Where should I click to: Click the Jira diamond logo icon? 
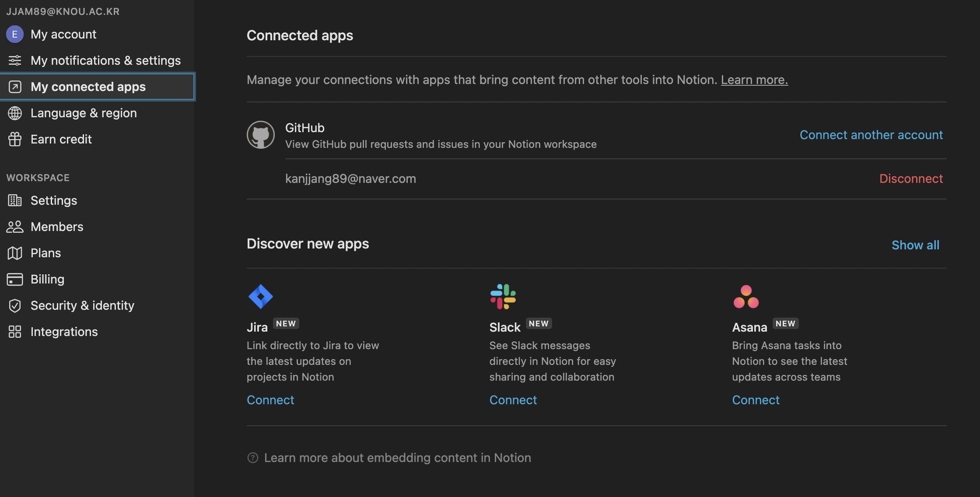click(x=261, y=297)
